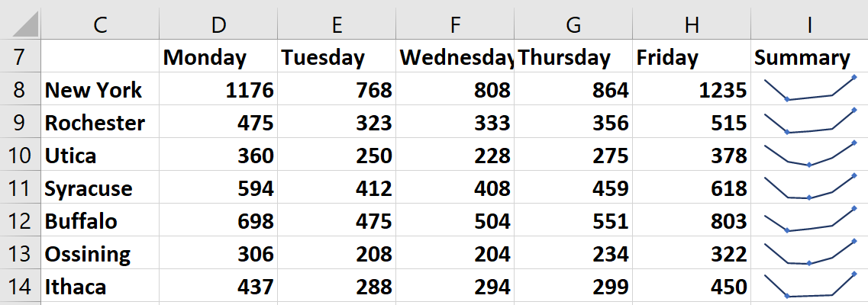Select row 8 header
The width and height of the screenshot is (868, 305).
coord(20,90)
